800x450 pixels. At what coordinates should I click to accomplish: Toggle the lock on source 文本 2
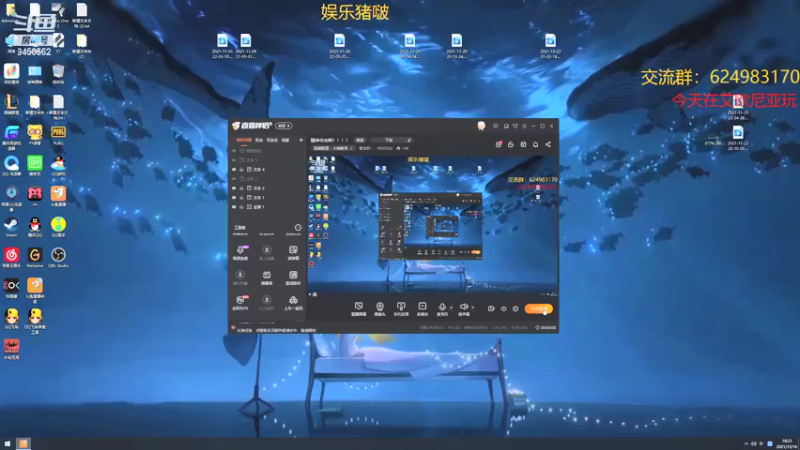[242, 188]
